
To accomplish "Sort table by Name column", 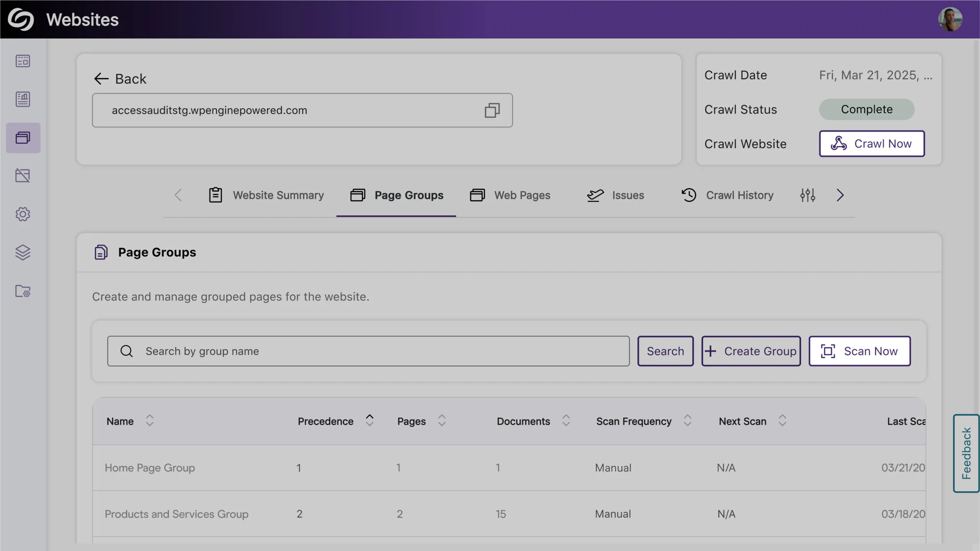I will [x=150, y=421].
